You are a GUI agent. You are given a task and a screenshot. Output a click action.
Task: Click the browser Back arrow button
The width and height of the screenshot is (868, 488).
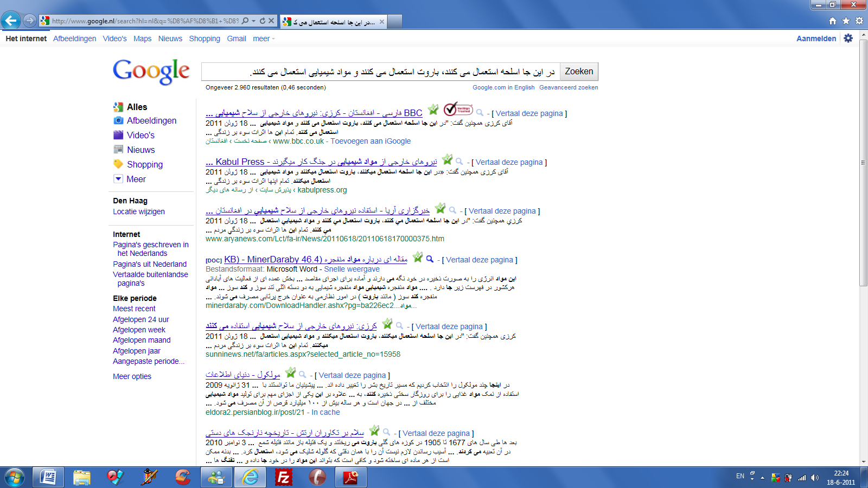coord(10,21)
